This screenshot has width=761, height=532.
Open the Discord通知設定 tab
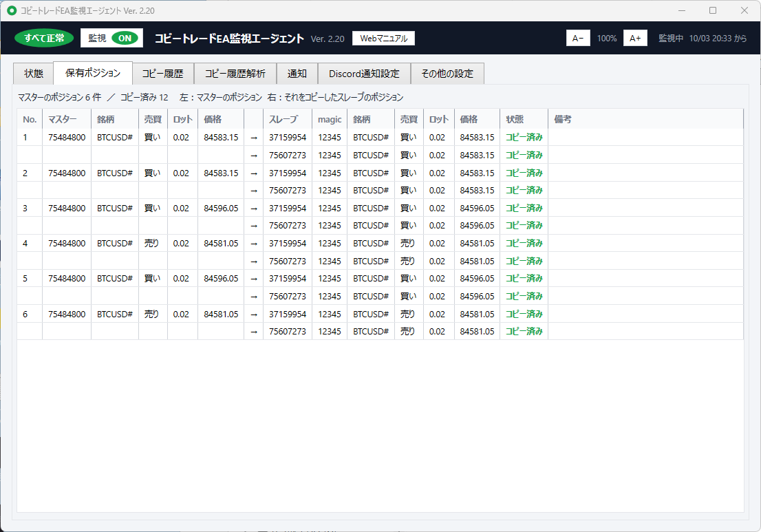tap(364, 74)
